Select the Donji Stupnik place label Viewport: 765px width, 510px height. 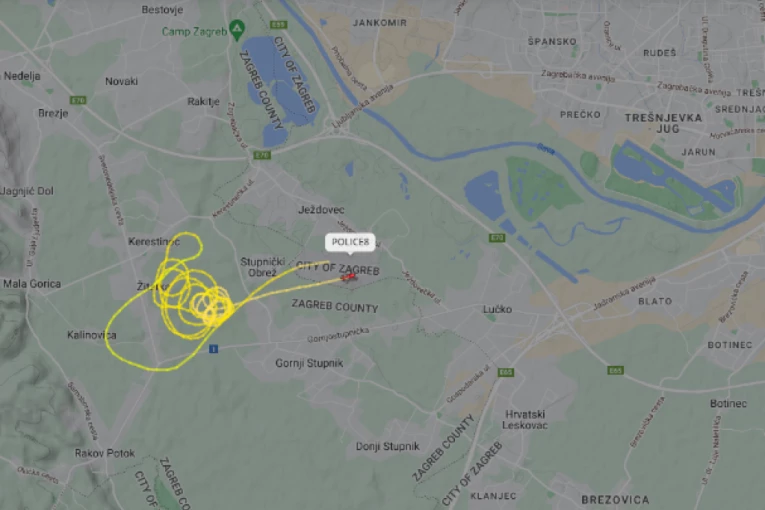tap(387, 446)
